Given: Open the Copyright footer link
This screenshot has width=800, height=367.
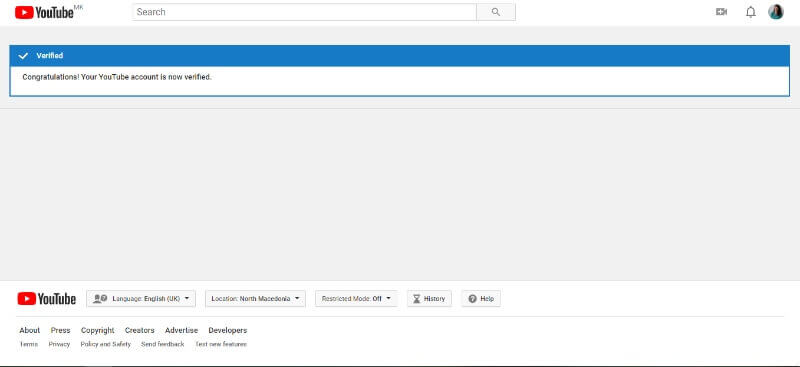Looking at the screenshot, I should (98, 330).
